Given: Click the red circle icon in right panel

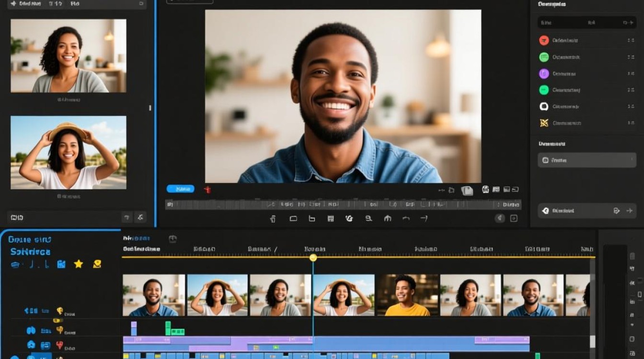Looking at the screenshot, I should tap(544, 41).
